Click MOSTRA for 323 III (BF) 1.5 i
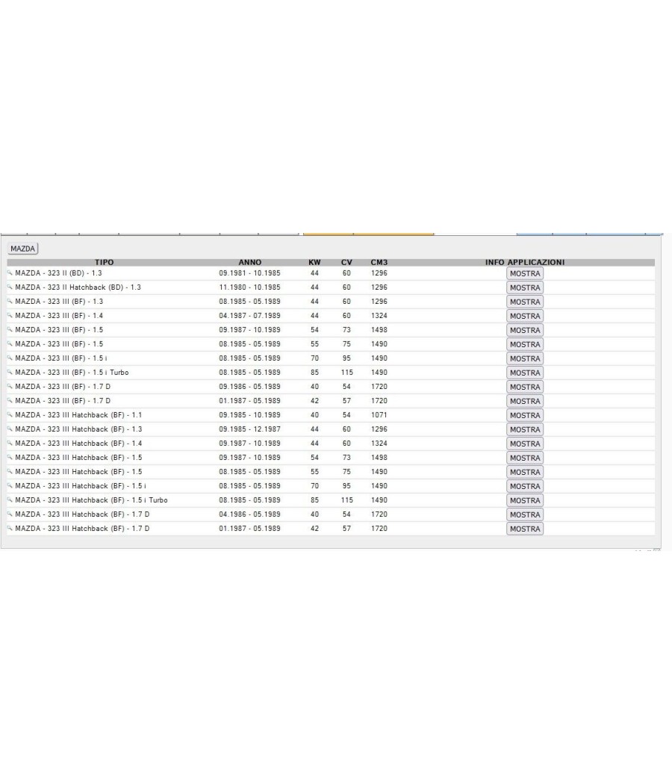This screenshot has width=672, height=784. click(x=525, y=358)
